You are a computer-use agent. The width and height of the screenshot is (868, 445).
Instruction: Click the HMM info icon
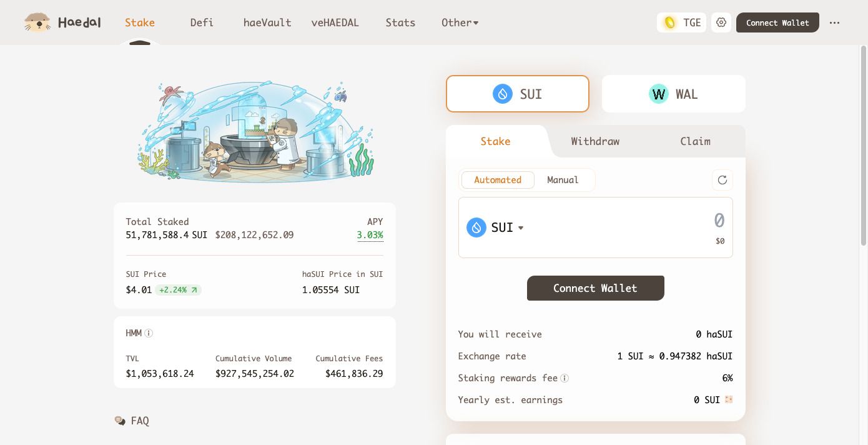149,333
